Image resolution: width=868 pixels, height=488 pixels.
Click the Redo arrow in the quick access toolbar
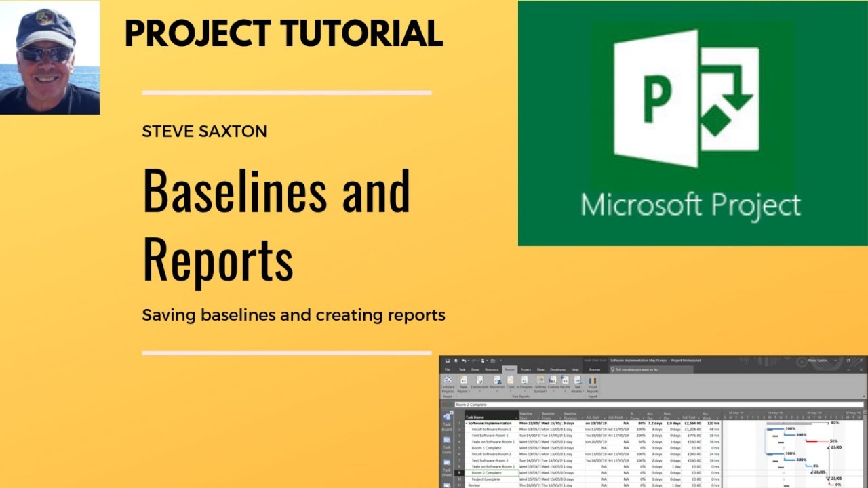coord(474,361)
